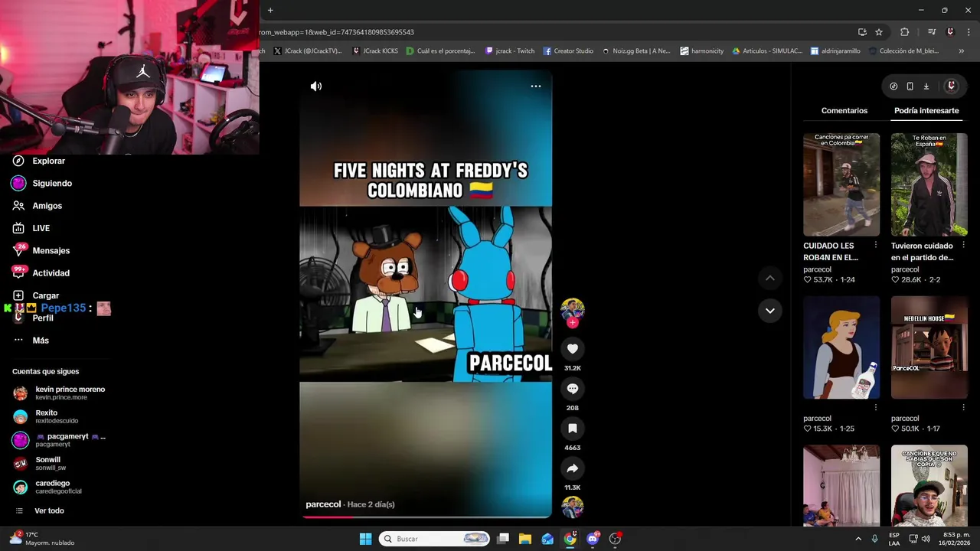Open the Actividad notifications
The width and height of the screenshot is (980, 551).
(x=41, y=273)
